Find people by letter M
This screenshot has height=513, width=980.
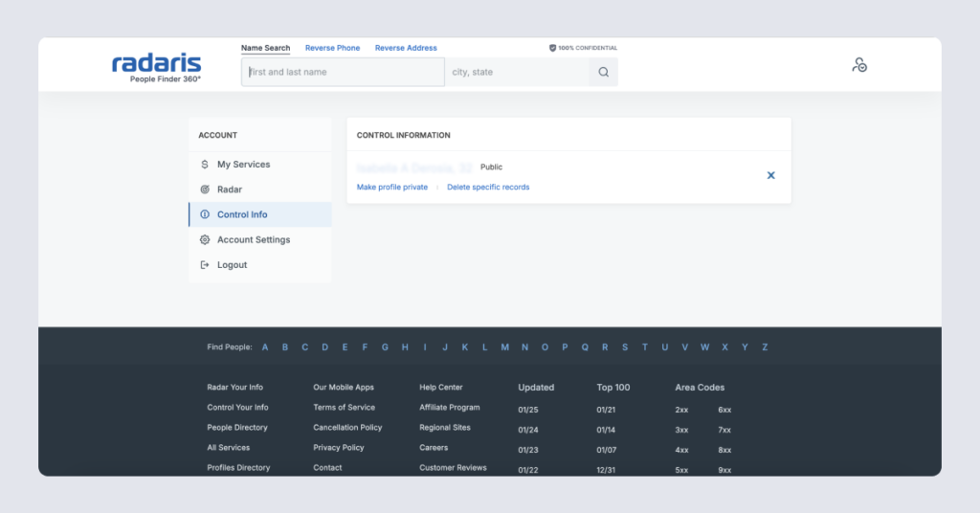pos(504,347)
